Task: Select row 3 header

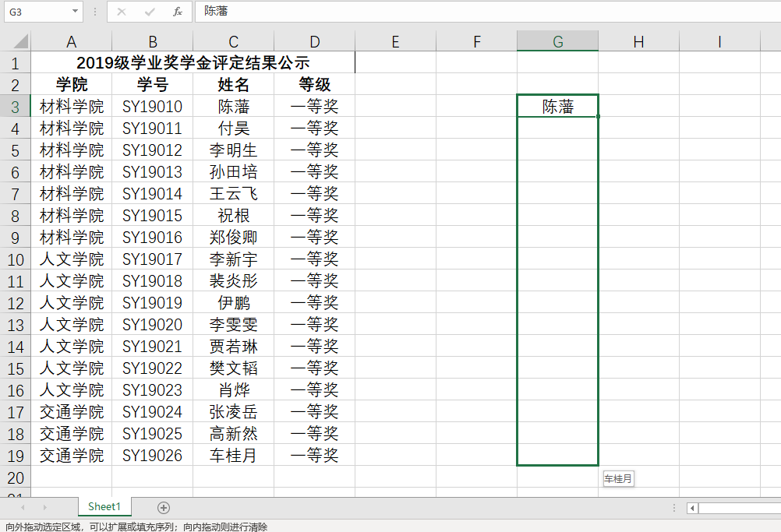Action: (x=15, y=107)
